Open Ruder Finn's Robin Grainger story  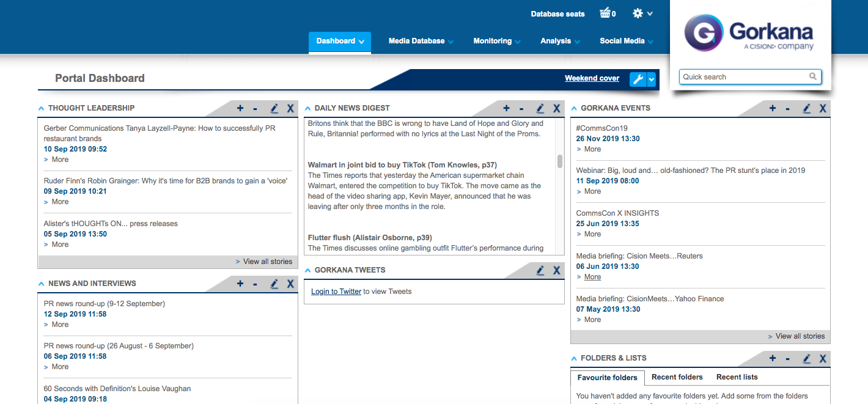pos(166,182)
